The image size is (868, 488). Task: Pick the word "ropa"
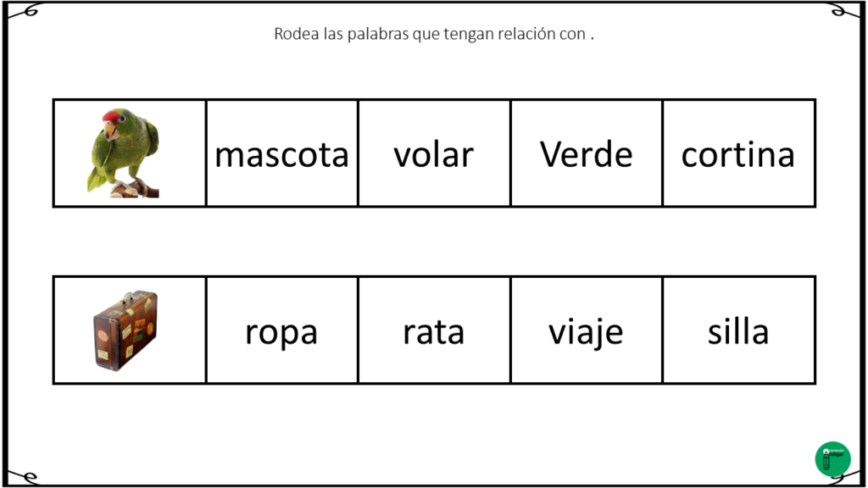point(281,331)
